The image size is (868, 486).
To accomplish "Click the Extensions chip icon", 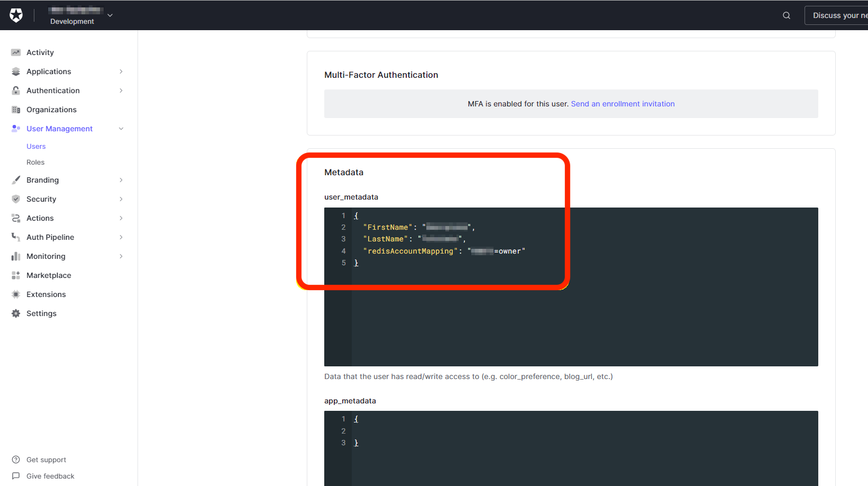I will tap(16, 294).
